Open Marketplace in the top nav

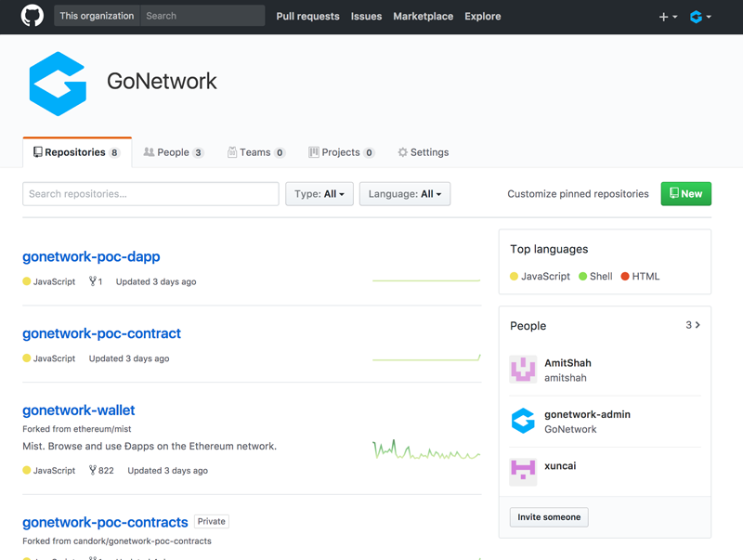[424, 17]
